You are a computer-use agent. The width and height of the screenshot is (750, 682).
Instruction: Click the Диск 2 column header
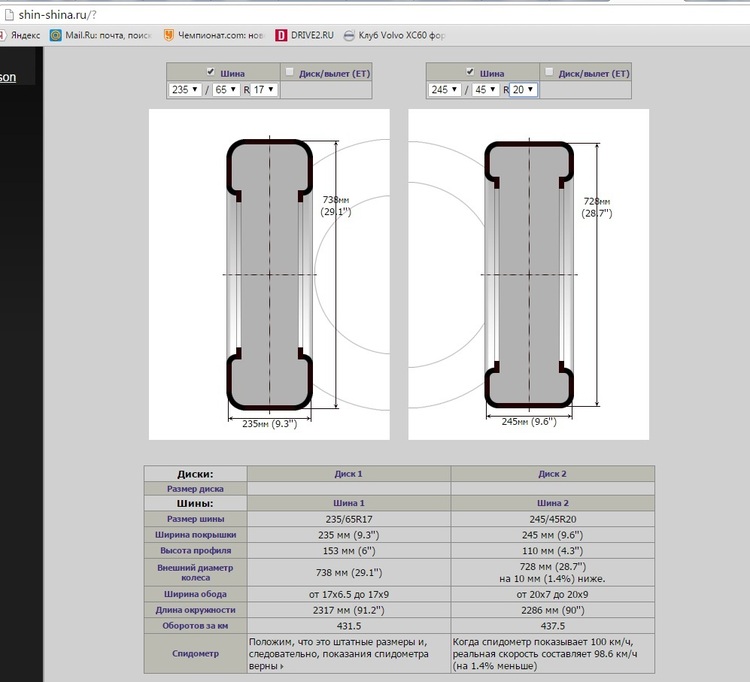point(552,474)
